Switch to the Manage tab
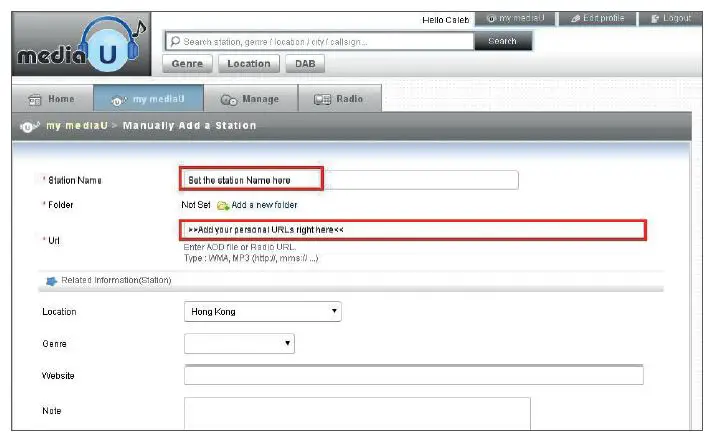 pos(250,98)
